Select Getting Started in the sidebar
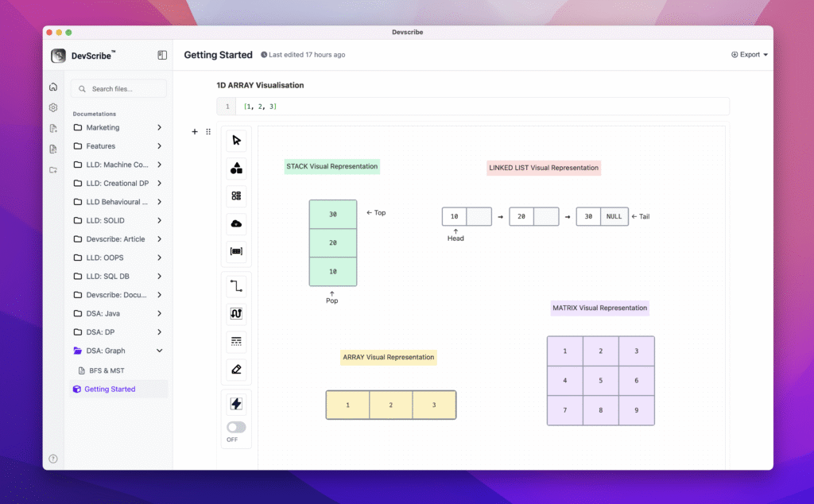This screenshot has width=814, height=504. pyautogui.click(x=110, y=389)
